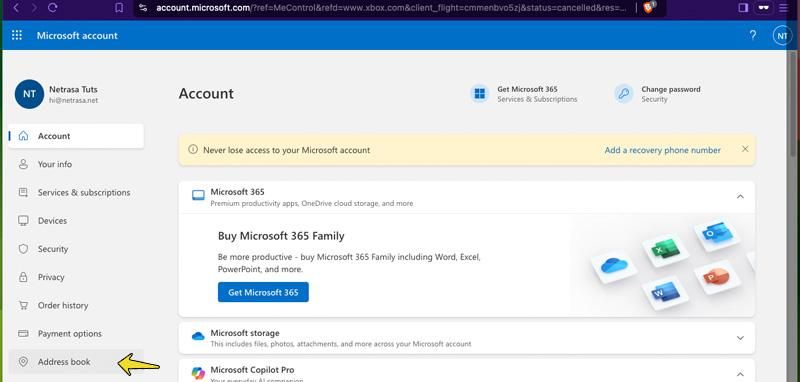Click the large NT profile picture
This screenshot has height=382, width=800.
tap(29, 94)
